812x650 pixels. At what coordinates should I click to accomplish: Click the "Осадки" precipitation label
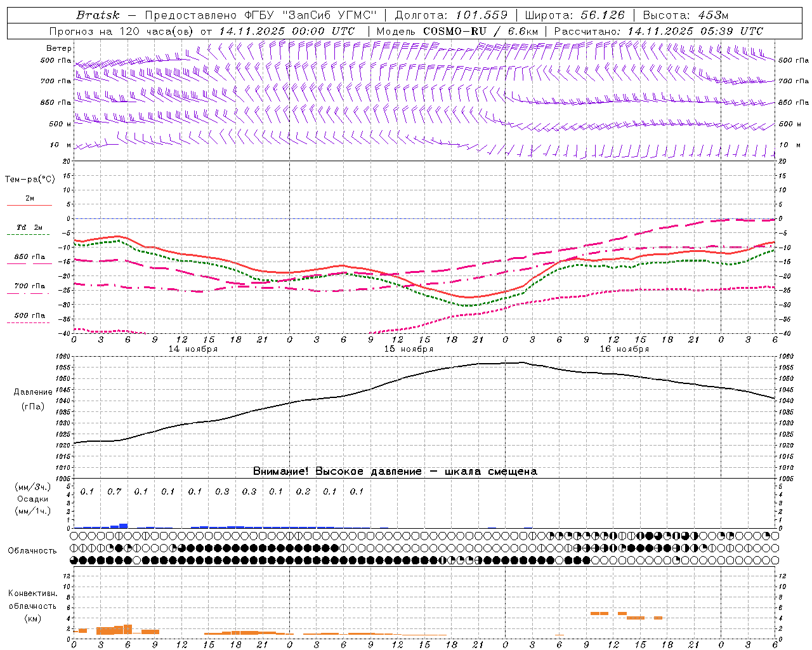click(33, 499)
